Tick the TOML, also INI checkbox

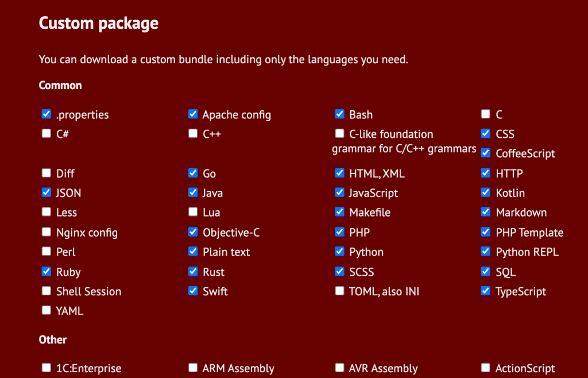point(339,291)
